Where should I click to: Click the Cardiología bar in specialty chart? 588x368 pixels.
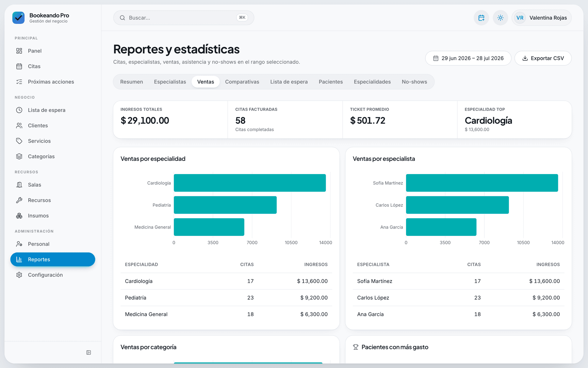[x=250, y=183]
